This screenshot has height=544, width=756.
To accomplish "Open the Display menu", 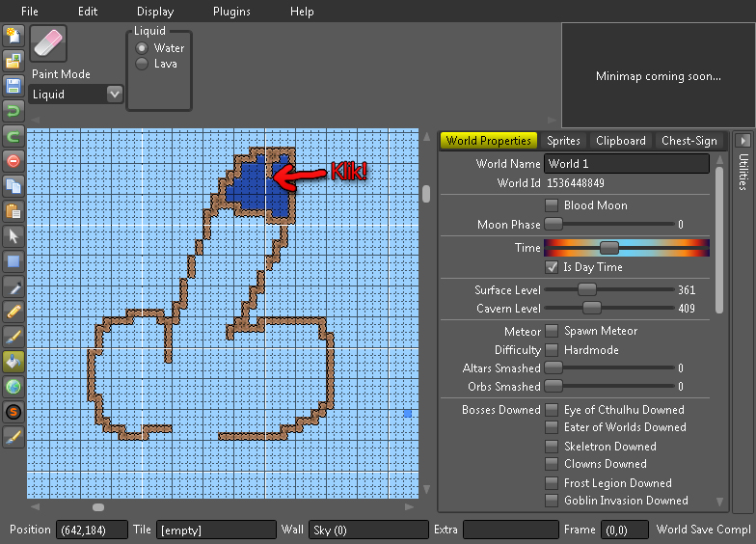I will pos(155,12).
